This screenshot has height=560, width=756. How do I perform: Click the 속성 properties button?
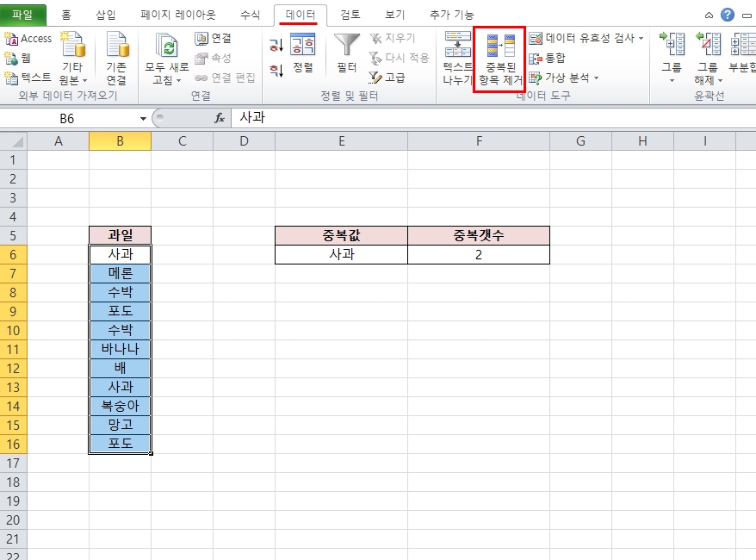[213, 59]
